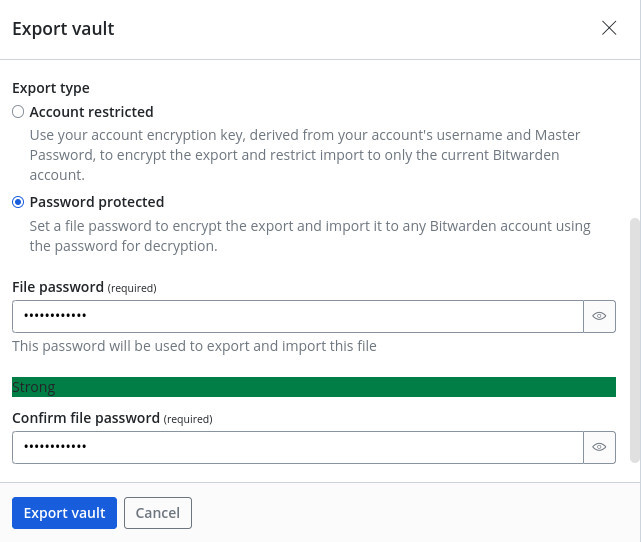Toggle visibility of Confirm file password
641x542 pixels.
pyautogui.click(x=599, y=447)
